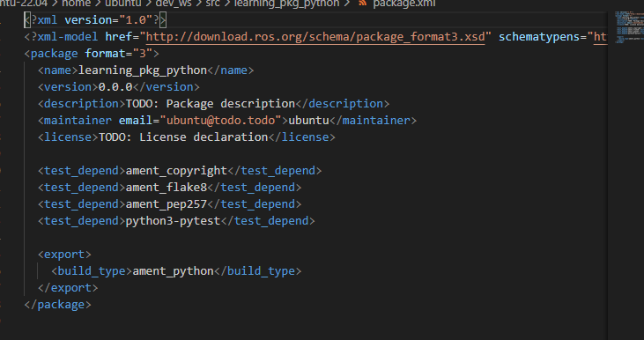Click the email value ubuntu@todo.todo
Image resolution: width=644 pixels, height=340 pixels.
point(220,121)
